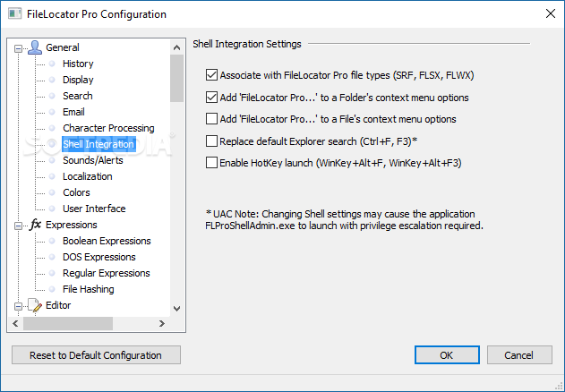565x392 pixels.
Task: Click the Editor pencil-page icon
Action: click(x=35, y=305)
